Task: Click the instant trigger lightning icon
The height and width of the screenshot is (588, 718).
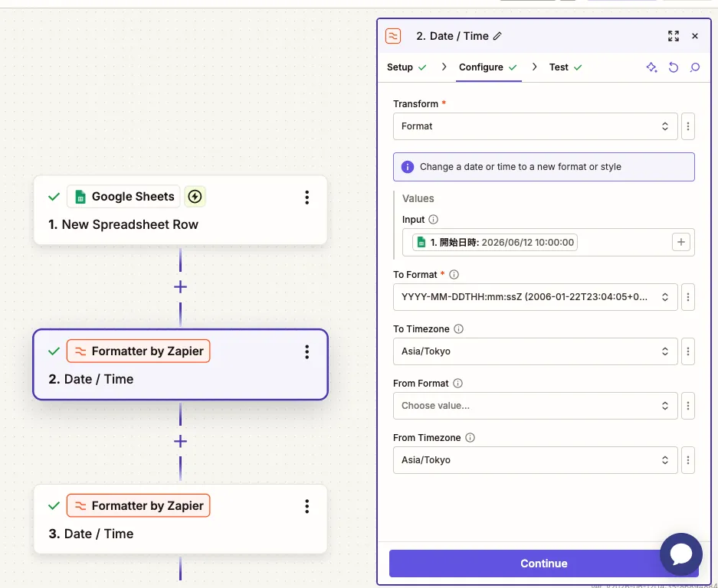Action: [195, 197]
